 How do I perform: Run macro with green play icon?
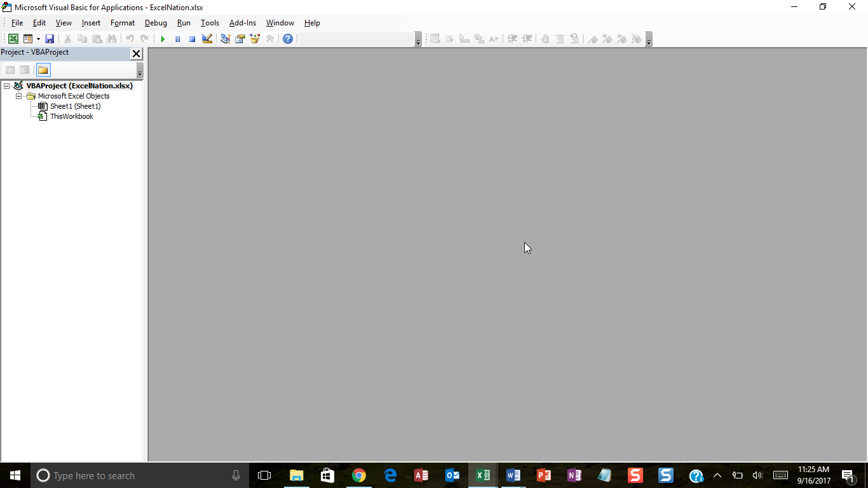pyautogui.click(x=163, y=39)
